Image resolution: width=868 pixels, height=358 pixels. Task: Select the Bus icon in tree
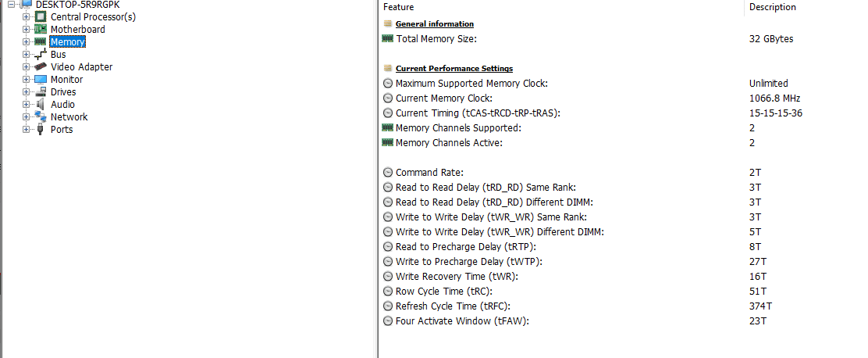(x=41, y=54)
